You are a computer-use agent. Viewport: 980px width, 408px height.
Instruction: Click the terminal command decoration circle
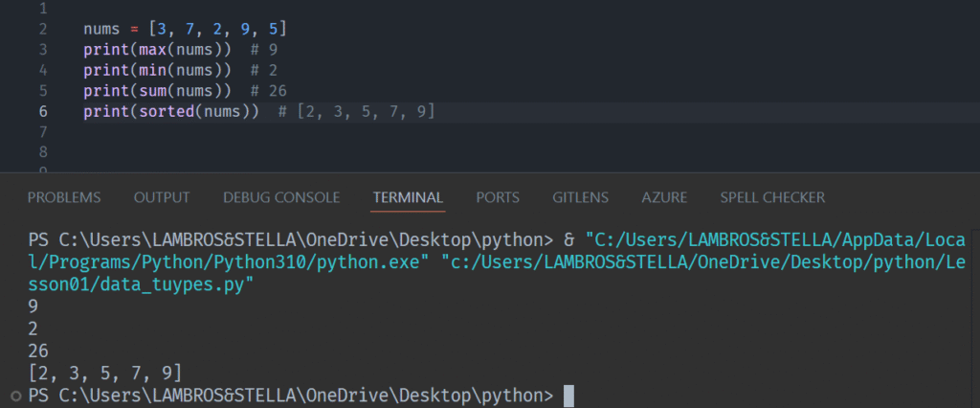click(14, 396)
